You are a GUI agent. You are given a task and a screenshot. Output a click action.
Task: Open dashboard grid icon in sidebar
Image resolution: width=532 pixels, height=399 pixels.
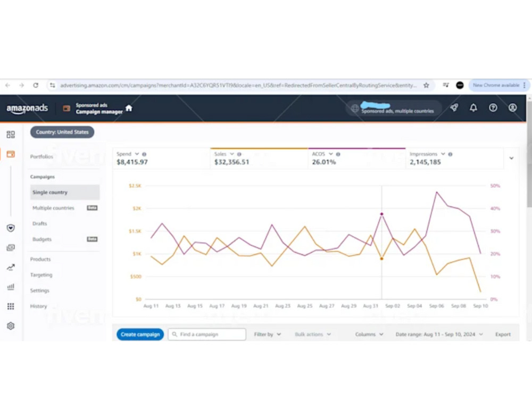pyautogui.click(x=11, y=135)
